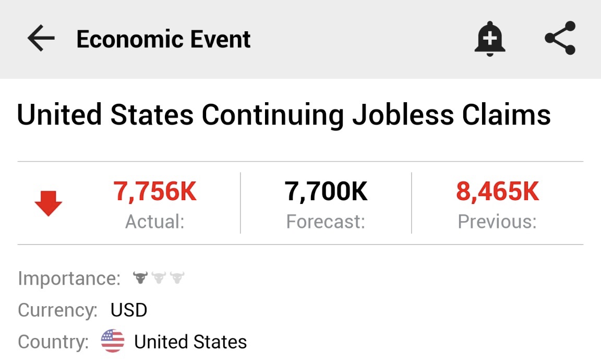Screen dimensions: 601x364
Task: Click the Forecast label
Action: (326, 222)
